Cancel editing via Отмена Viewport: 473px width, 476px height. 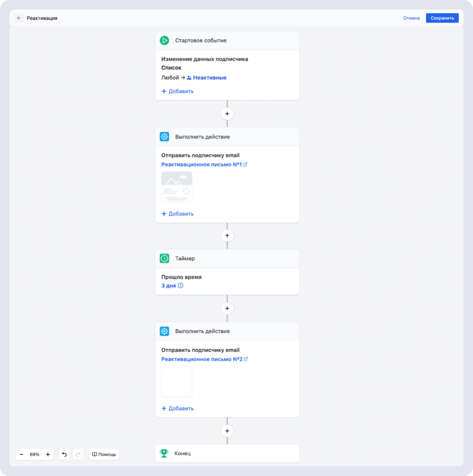[411, 18]
